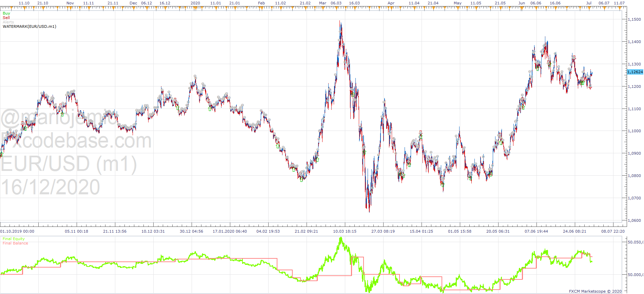Click the 1,1300 price axis label
Viewport: 644px width, 294px height.
pyautogui.click(x=634, y=64)
